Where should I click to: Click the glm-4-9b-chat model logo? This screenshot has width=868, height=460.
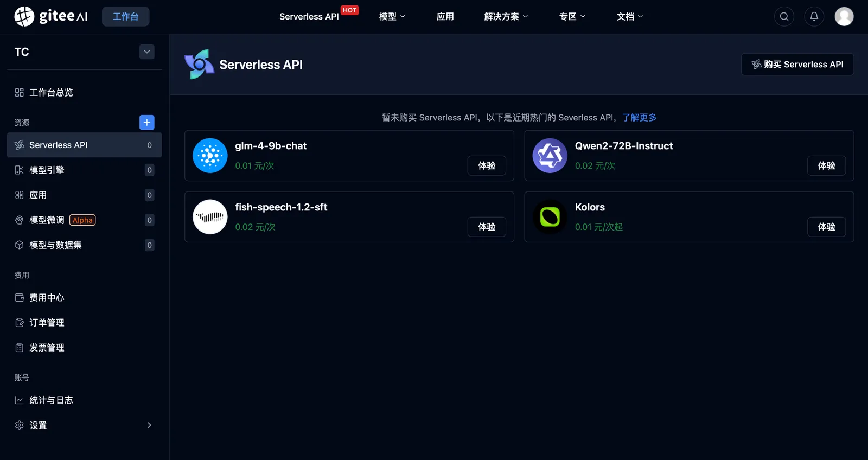click(210, 156)
